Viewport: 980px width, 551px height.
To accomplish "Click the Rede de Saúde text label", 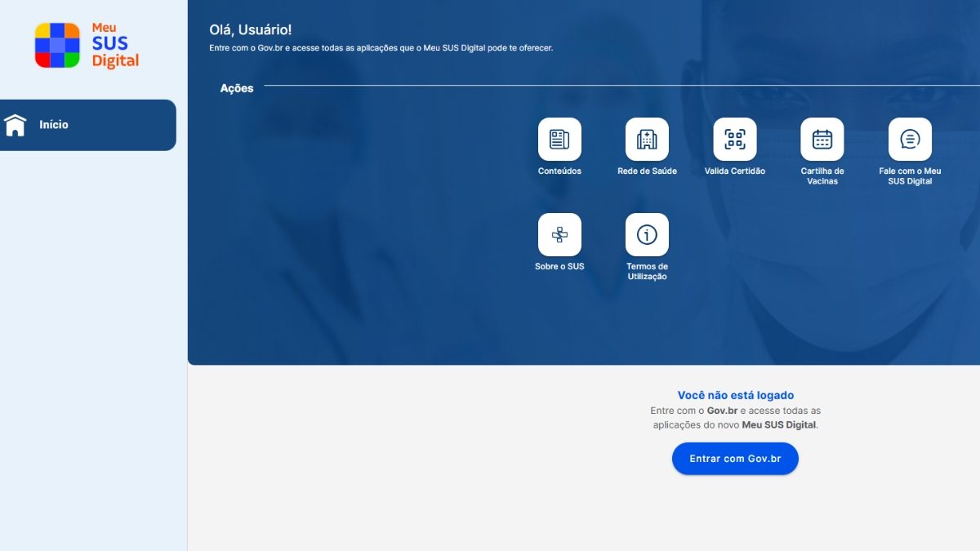I will (x=647, y=171).
